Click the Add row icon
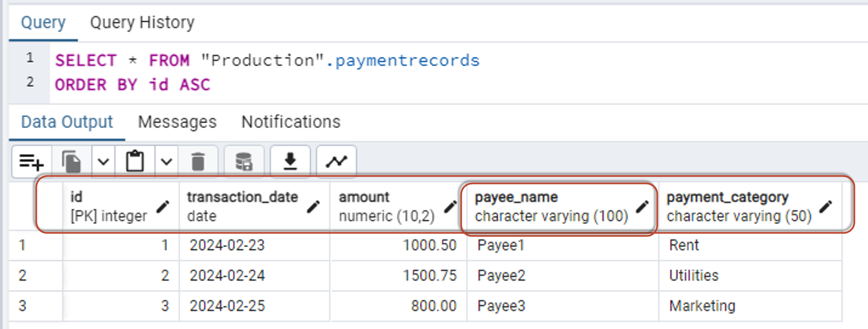 pyautogui.click(x=32, y=162)
